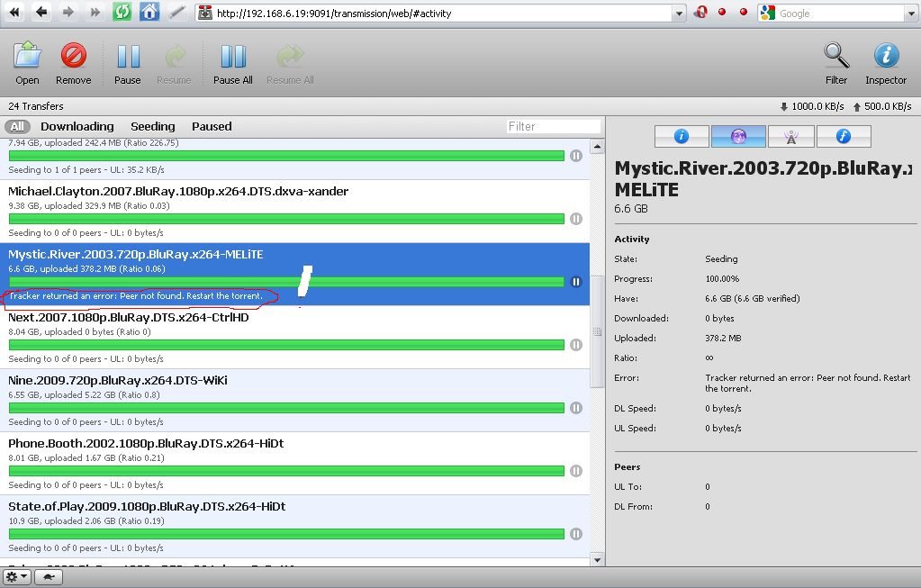The height and width of the screenshot is (588, 921).
Task: Pause Michael.Clayton torrent with round button
Action: pos(576,219)
